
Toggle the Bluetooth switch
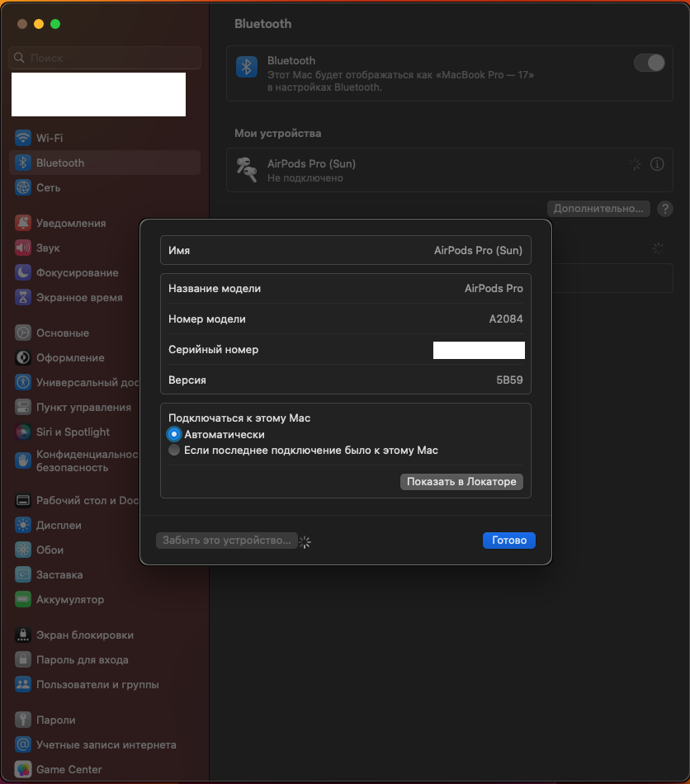(x=649, y=63)
